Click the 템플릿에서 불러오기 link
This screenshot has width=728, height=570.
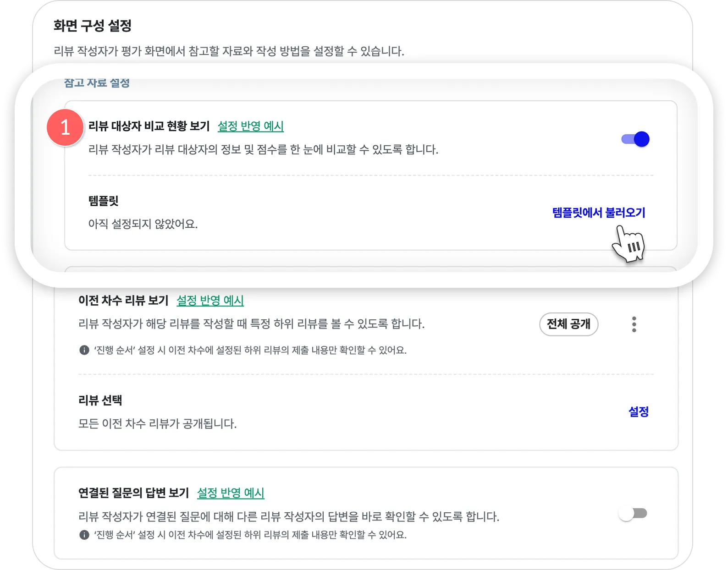coord(599,213)
